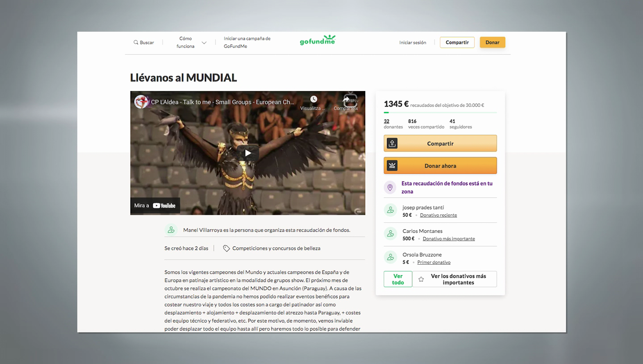This screenshot has width=643, height=364.
Task: Open the GoFundMe logo home link
Action: (317, 40)
